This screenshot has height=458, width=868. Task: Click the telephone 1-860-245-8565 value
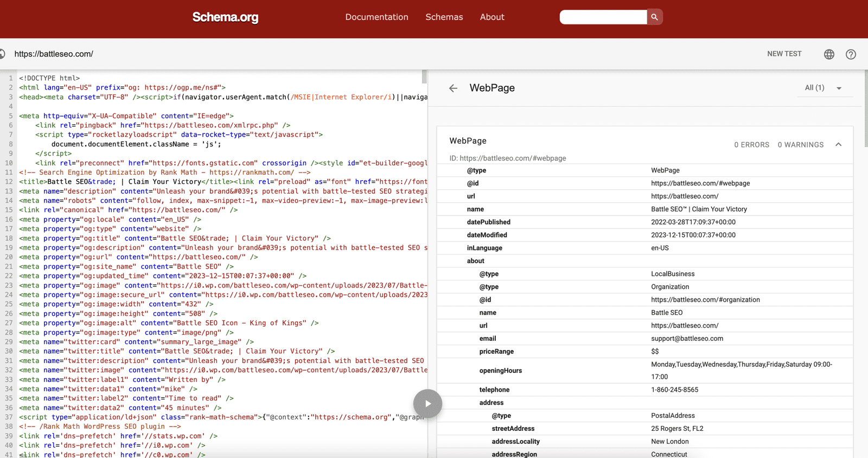(x=674, y=390)
